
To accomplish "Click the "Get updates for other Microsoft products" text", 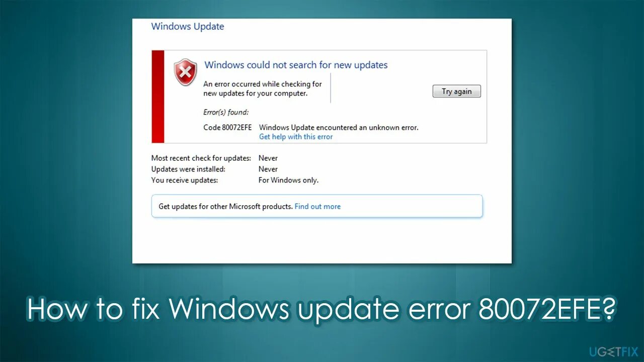I will pyautogui.click(x=225, y=206).
